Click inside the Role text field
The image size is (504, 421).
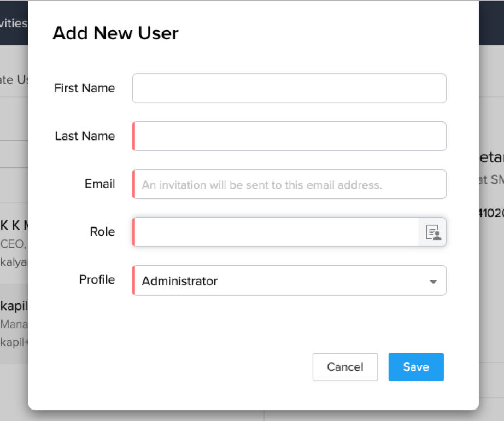pos(276,232)
